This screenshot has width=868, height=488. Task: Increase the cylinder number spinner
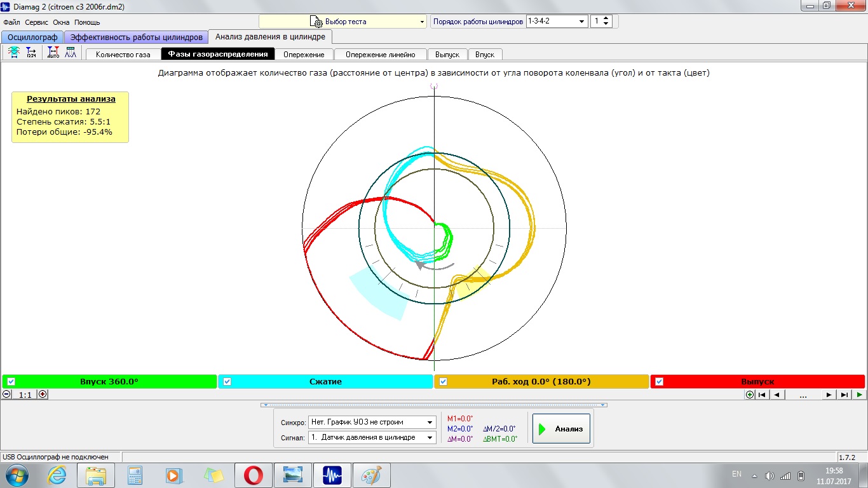[606, 18]
